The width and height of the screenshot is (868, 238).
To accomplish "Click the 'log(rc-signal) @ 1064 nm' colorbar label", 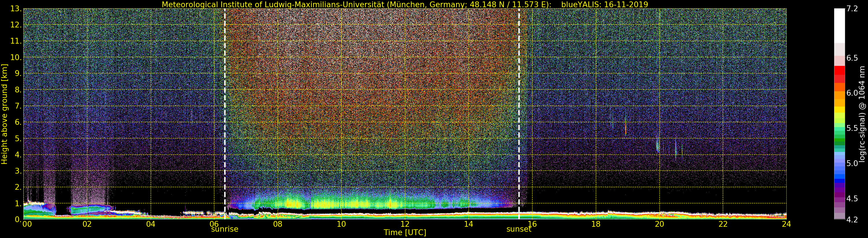I will click(x=862, y=114).
